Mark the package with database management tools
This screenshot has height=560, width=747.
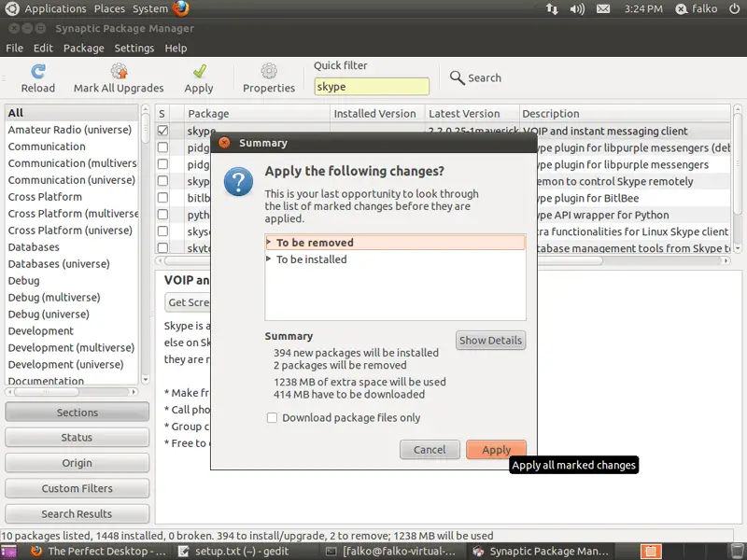point(162,247)
